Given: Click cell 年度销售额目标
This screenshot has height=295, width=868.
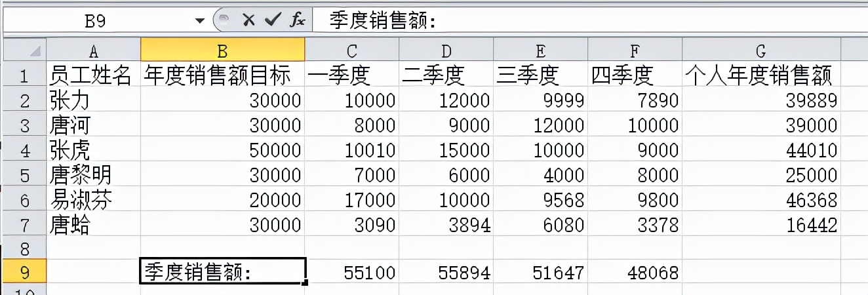Looking at the screenshot, I should click(x=222, y=75).
